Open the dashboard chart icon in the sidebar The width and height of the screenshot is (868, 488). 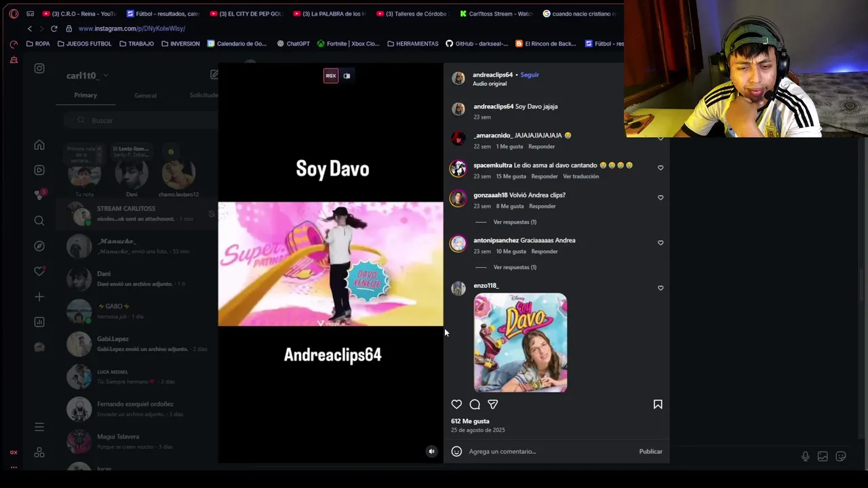click(39, 322)
